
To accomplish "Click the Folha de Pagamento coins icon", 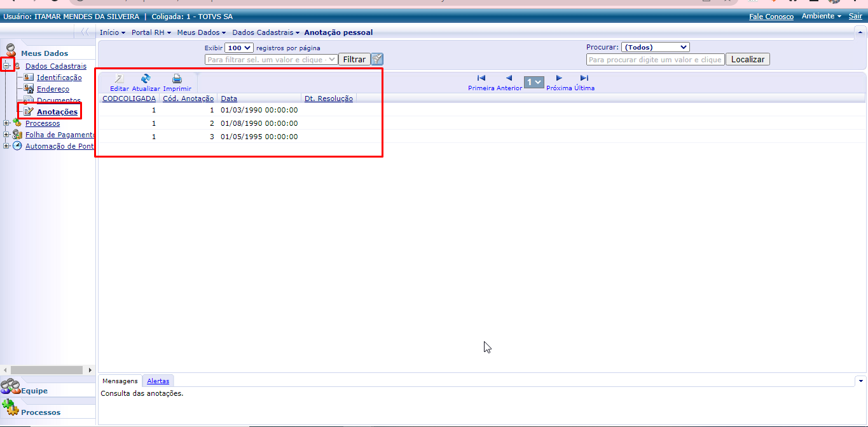I will (x=17, y=135).
